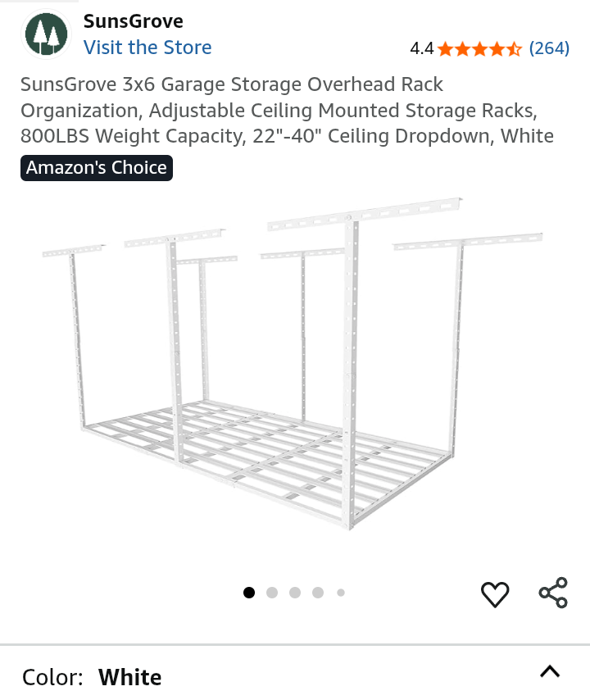Click the orange star rating icons
Viewport: 590px width, 700px height.
(479, 49)
